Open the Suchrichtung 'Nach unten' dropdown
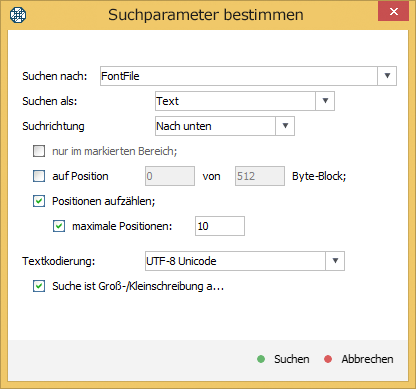 (x=285, y=126)
